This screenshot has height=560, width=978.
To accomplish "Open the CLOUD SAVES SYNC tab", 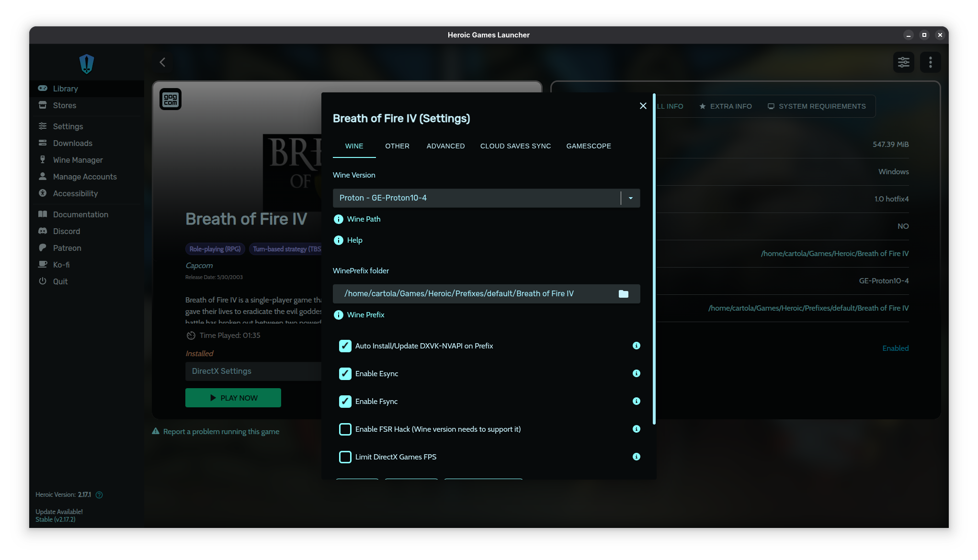I will [x=516, y=146].
